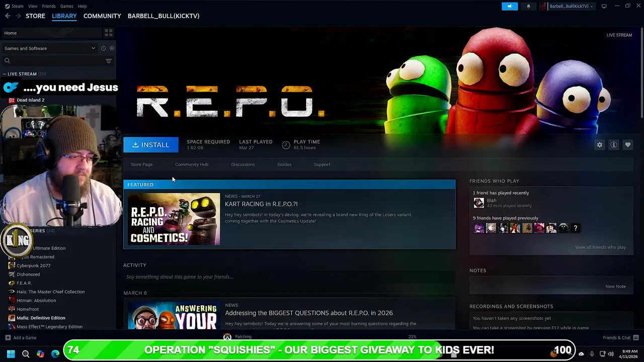This screenshot has width=644, height=362.
Task: Show R.E.P.O. game info icon
Action: [x=614, y=145]
